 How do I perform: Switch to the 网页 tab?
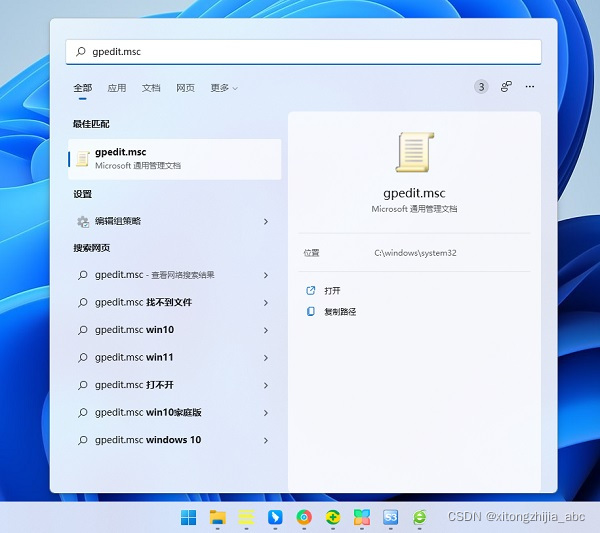pos(186,88)
